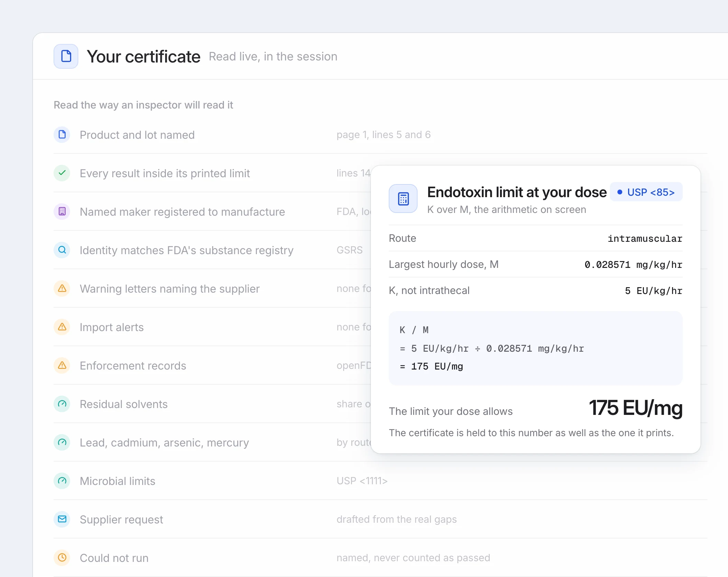Click the Largest hourly dose M value
The width and height of the screenshot is (728, 577).
(633, 264)
